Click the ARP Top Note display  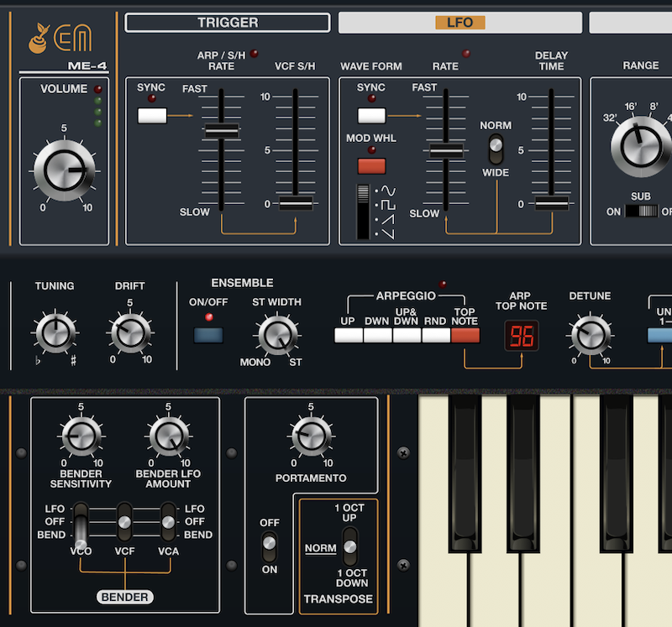[521, 337]
